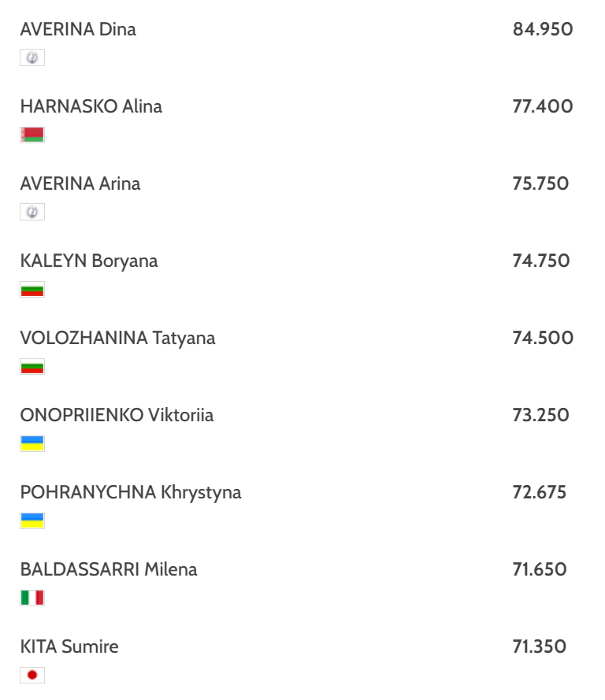605x700 pixels.
Task: Open the HARNASKO Alina athlete name
Action: (x=91, y=107)
